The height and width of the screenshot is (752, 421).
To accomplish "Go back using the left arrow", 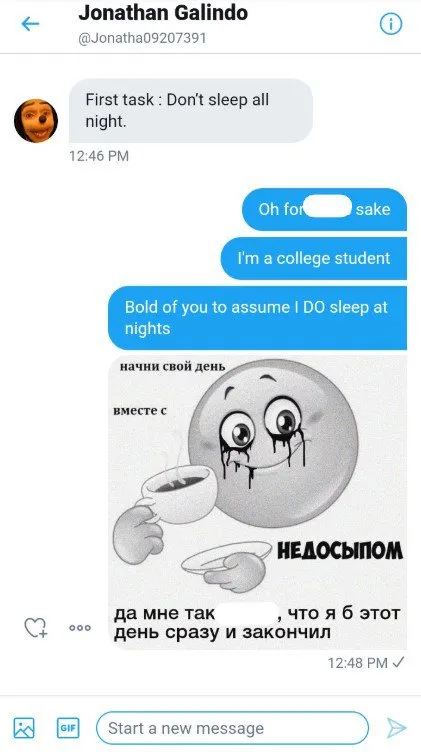I will point(30,24).
